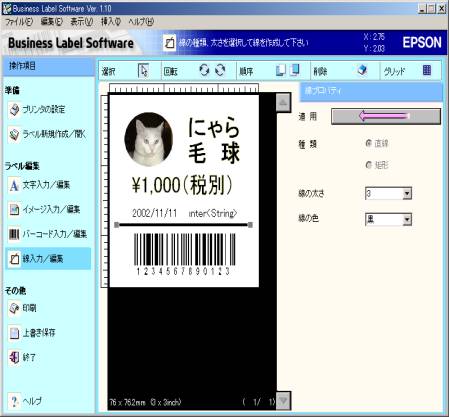Click the barcode input/edit icon
This screenshot has width=449, height=417.
(x=14, y=234)
